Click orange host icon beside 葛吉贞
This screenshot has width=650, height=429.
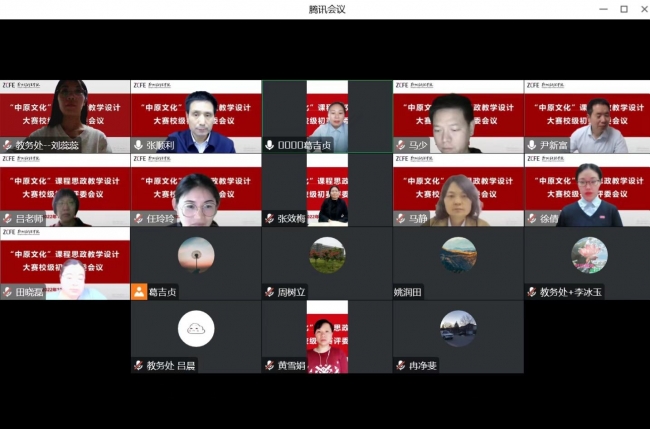(x=139, y=292)
